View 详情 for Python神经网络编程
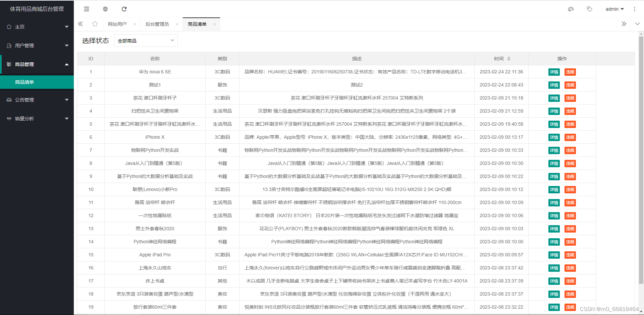The image size is (644, 315). click(x=554, y=242)
